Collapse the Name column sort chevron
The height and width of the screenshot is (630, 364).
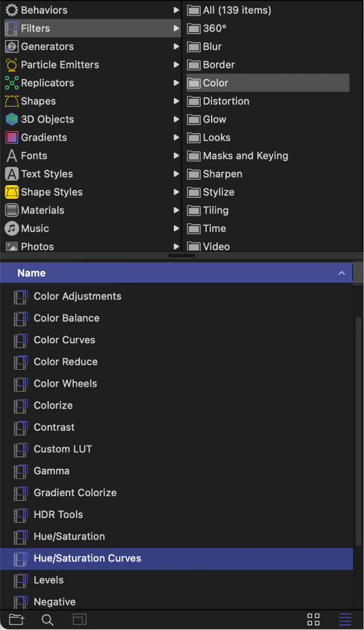342,273
